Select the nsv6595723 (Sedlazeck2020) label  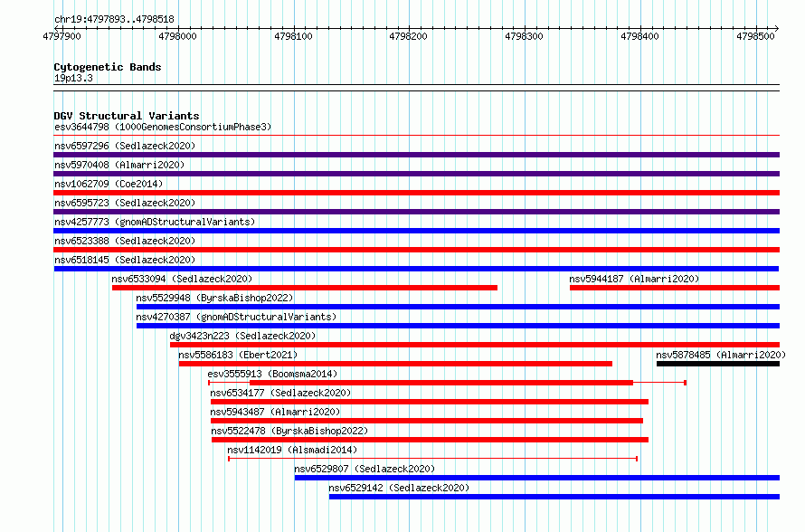click(x=125, y=203)
